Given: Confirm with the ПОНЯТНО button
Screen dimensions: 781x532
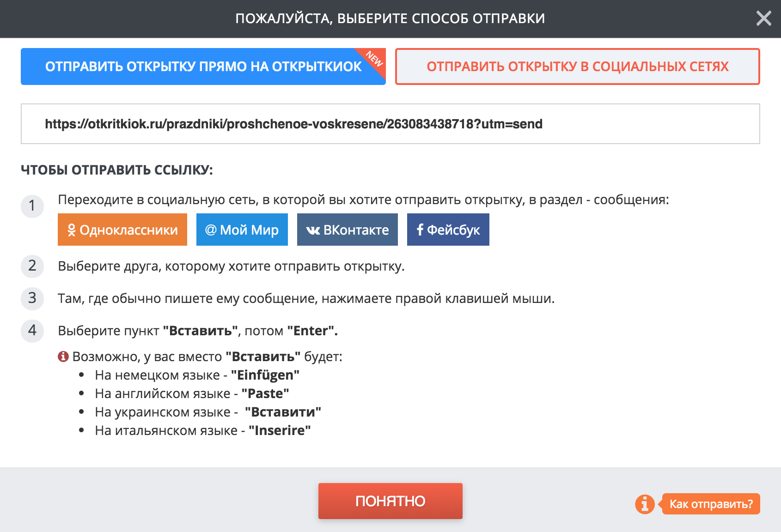Looking at the screenshot, I should pos(390,501).
